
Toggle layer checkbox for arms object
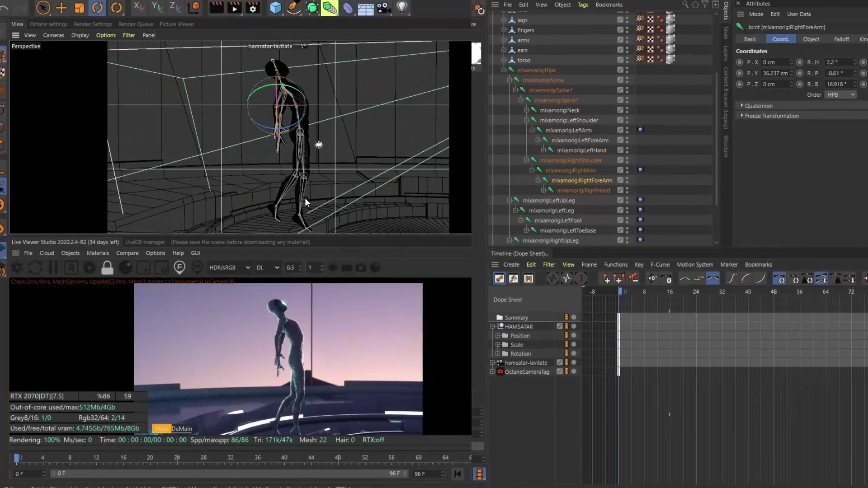[620, 40]
